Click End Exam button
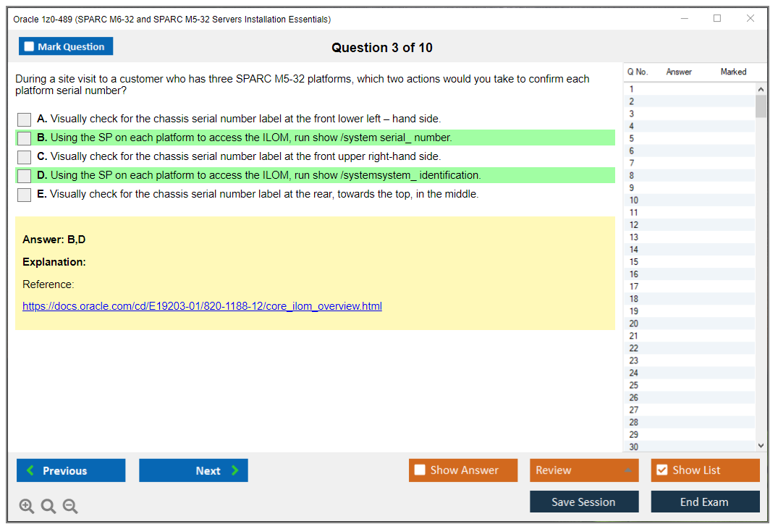The width and height of the screenshot is (778, 532). point(705,502)
